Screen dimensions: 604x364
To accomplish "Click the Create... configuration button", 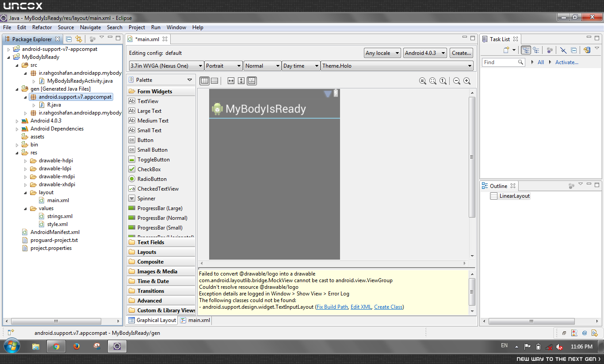I will tap(461, 53).
